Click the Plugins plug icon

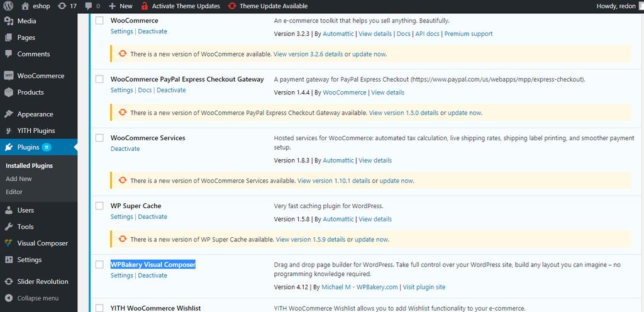pos(9,147)
